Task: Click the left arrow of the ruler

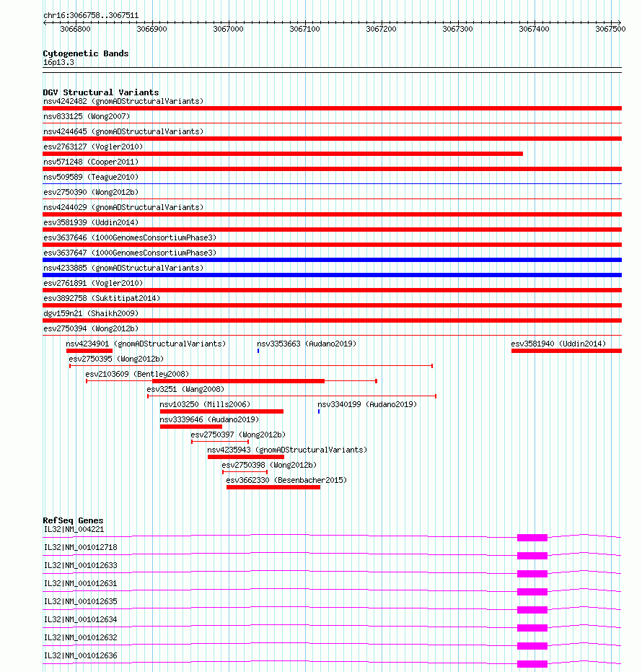Action: pyautogui.click(x=45, y=22)
